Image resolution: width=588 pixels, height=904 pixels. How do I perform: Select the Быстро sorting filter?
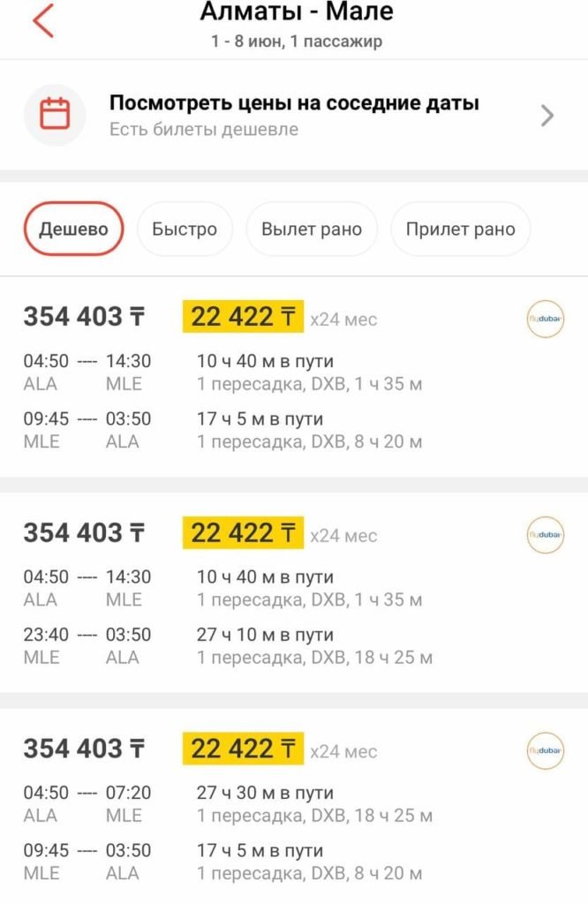pyautogui.click(x=185, y=229)
